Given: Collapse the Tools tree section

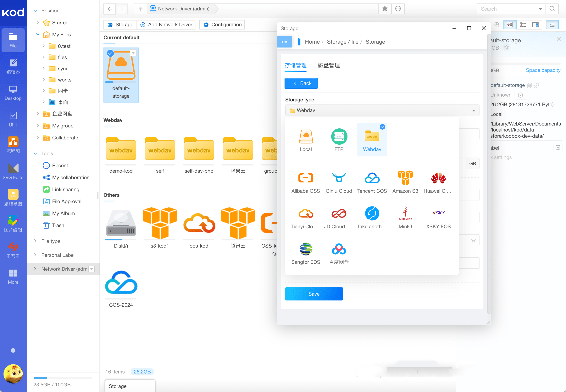Looking at the screenshot, I should coord(35,154).
